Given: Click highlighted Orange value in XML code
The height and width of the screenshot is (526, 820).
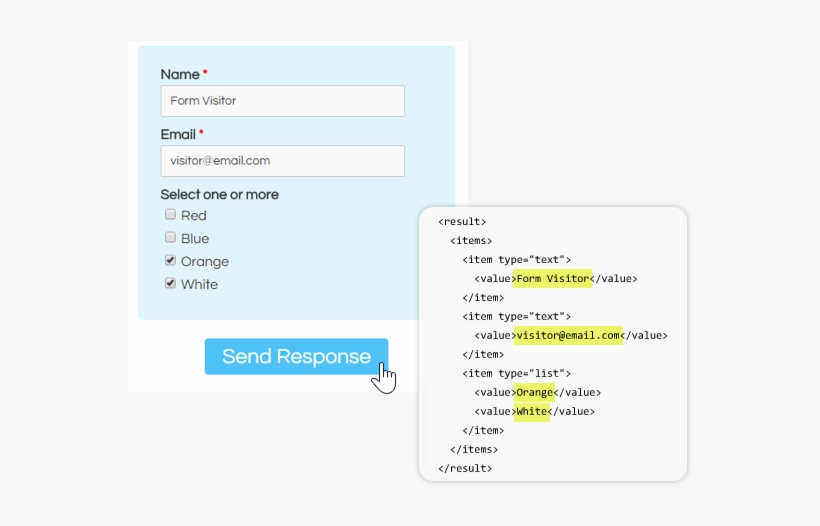Looking at the screenshot, I should [534, 392].
